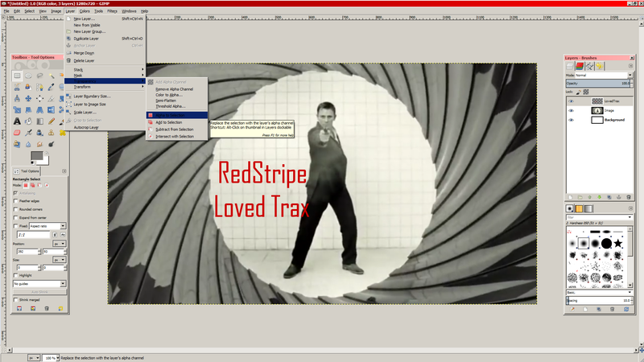Enable Feather edges checkbox
This screenshot has height=362, width=644.
[16, 201]
